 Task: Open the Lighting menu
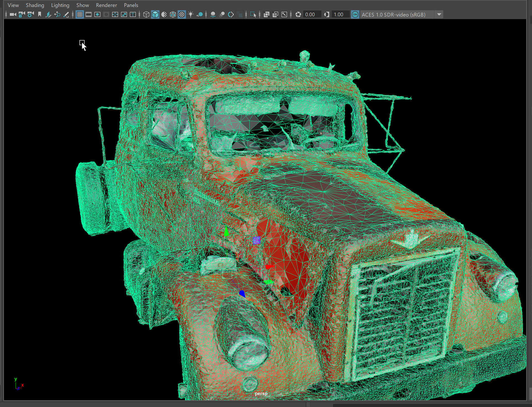pyautogui.click(x=60, y=5)
